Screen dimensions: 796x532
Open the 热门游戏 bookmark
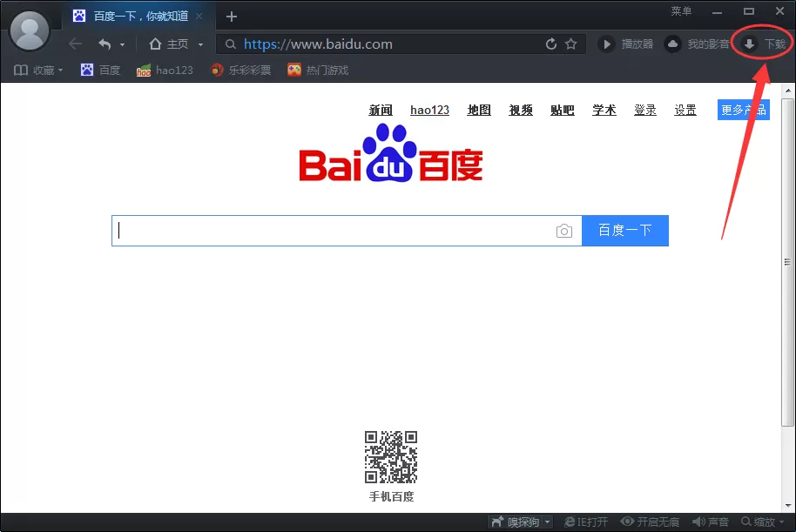tap(318, 70)
